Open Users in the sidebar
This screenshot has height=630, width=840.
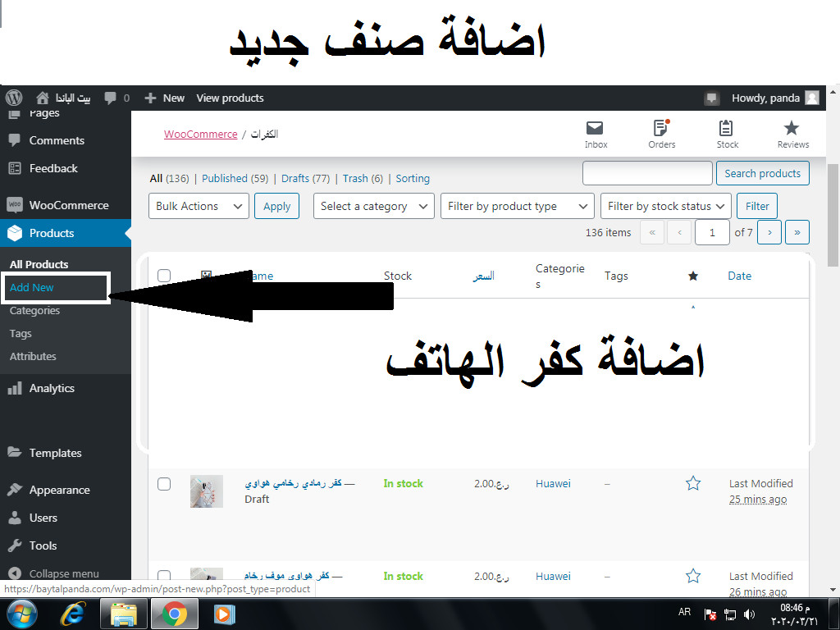coord(43,518)
